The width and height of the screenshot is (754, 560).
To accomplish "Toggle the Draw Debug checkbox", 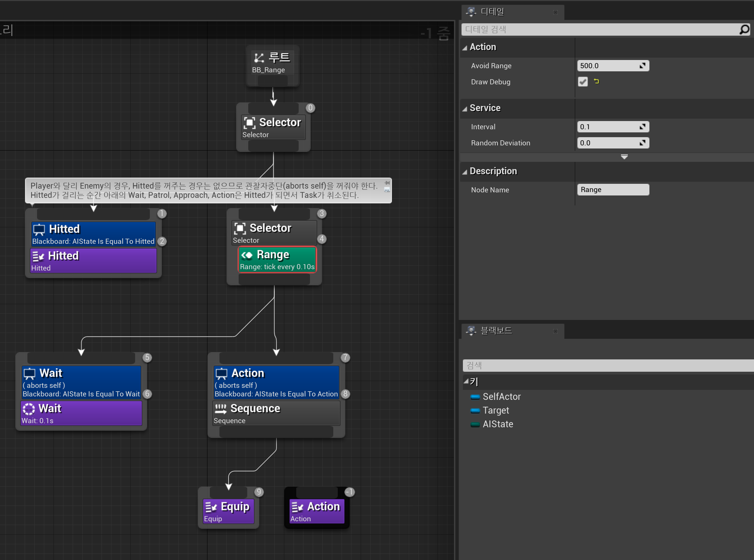I will [x=583, y=82].
